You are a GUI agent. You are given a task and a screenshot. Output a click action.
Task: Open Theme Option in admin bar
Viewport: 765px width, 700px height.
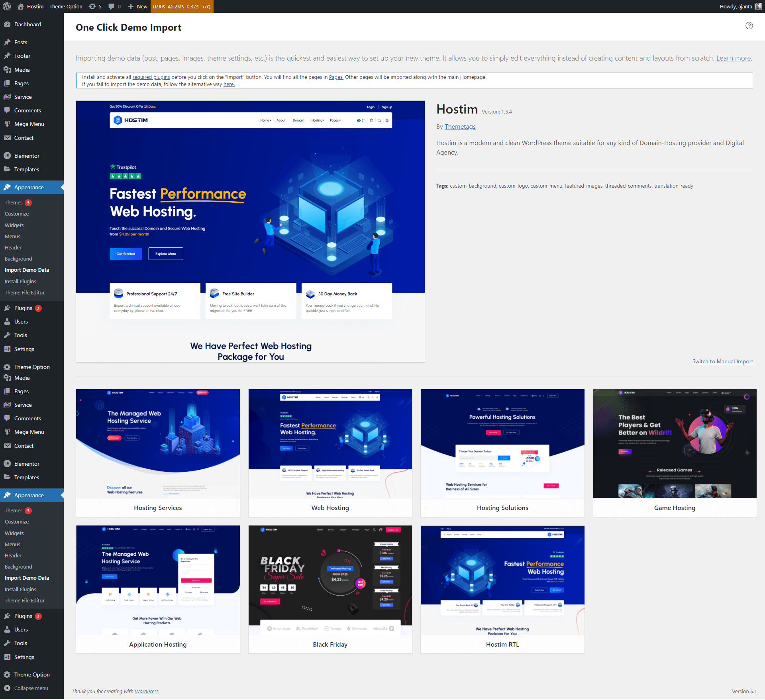click(66, 6)
